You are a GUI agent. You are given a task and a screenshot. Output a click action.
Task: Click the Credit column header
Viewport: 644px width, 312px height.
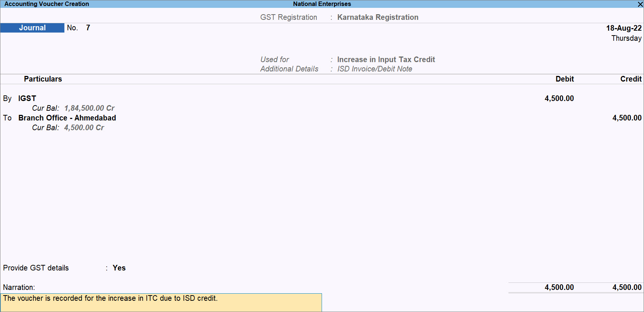click(631, 79)
